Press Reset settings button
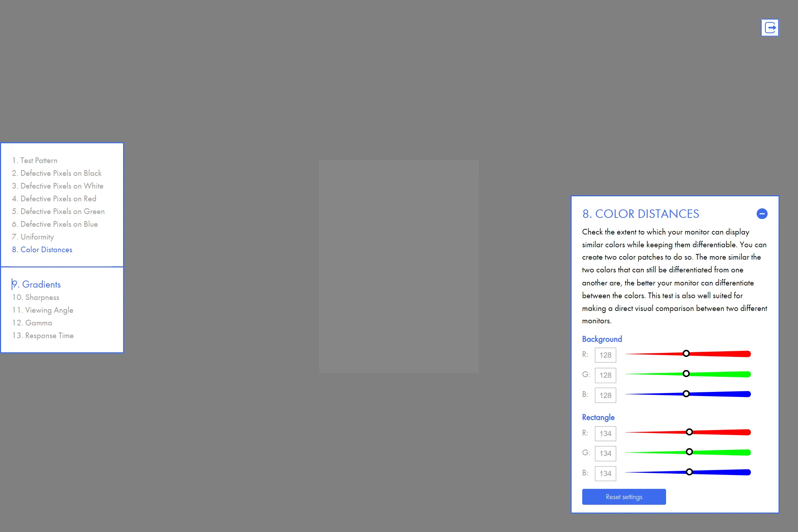This screenshot has height=532, width=798. pyautogui.click(x=623, y=496)
